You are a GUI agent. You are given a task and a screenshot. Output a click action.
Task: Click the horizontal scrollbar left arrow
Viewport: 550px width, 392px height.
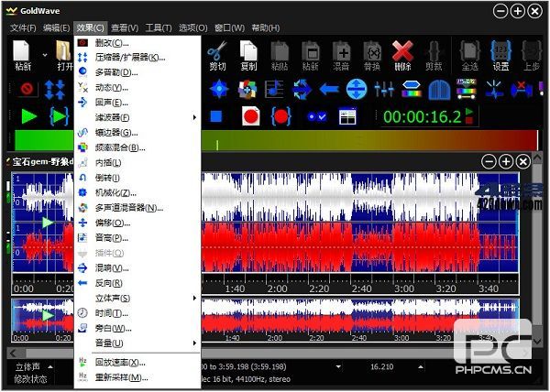coord(14,353)
